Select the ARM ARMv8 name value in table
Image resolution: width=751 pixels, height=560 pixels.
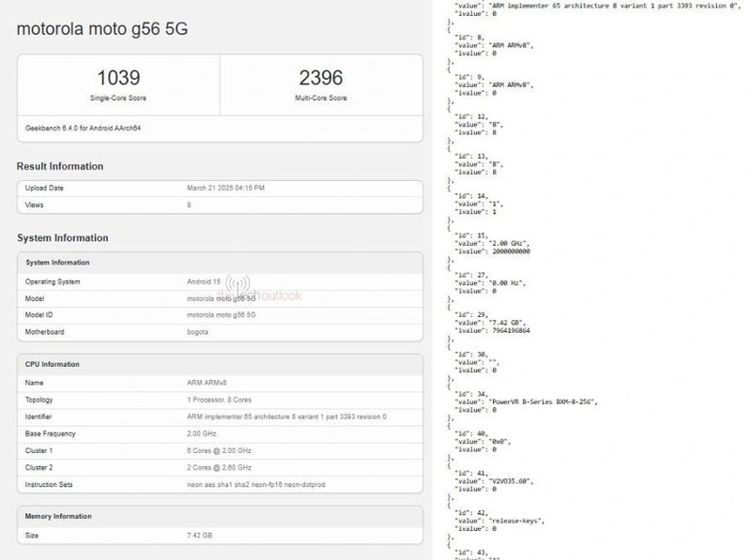pos(207,383)
